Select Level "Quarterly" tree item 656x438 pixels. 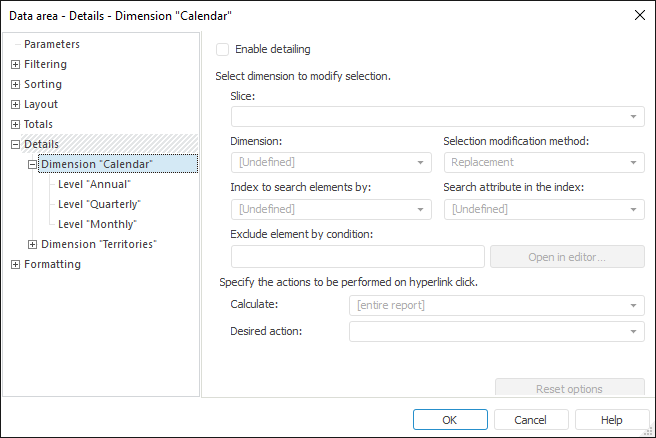coord(99,204)
